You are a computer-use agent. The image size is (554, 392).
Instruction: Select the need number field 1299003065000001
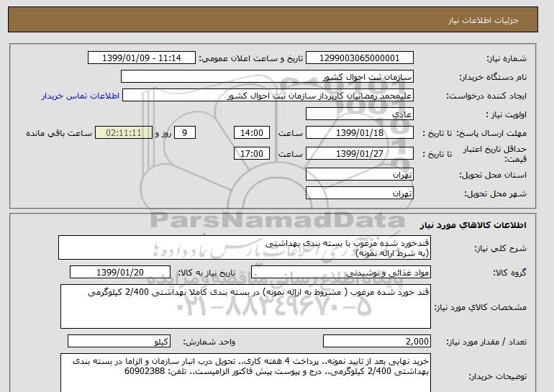click(x=359, y=58)
